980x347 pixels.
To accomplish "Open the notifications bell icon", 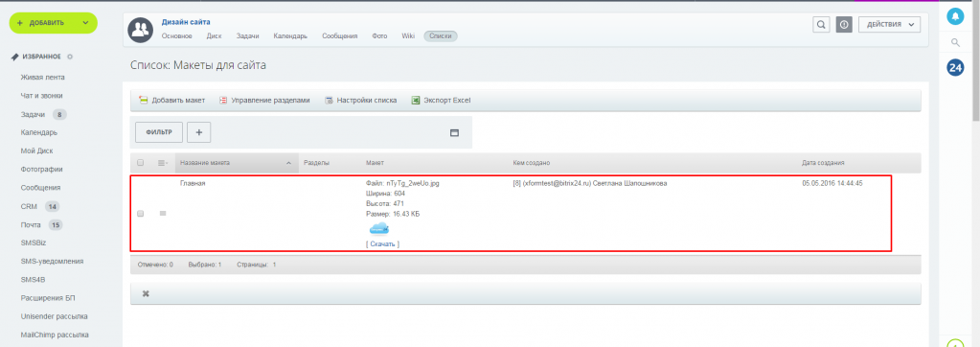I will click(x=955, y=16).
